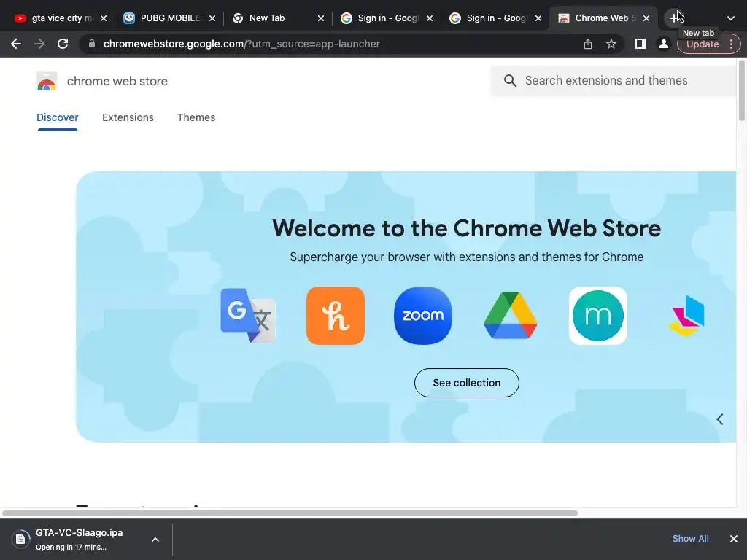Close the Chrome Web Store tab

point(646,18)
